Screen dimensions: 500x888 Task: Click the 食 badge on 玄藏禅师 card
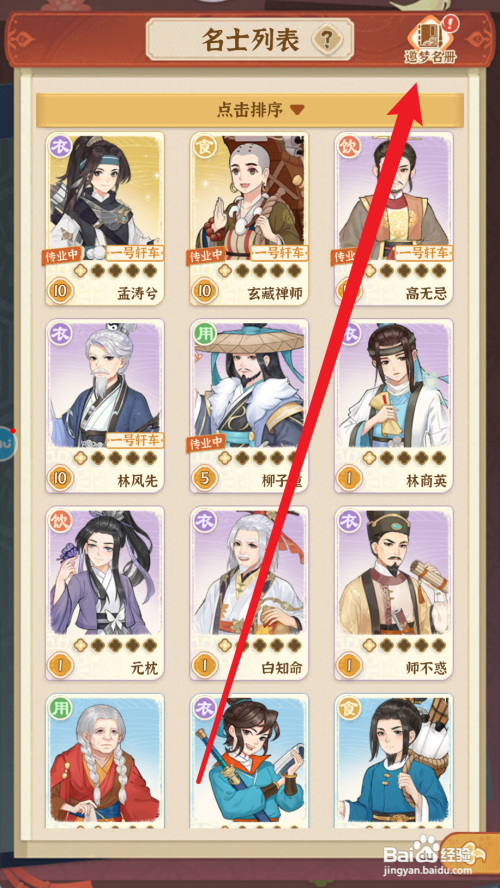pyautogui.click(x=203, y=146)
